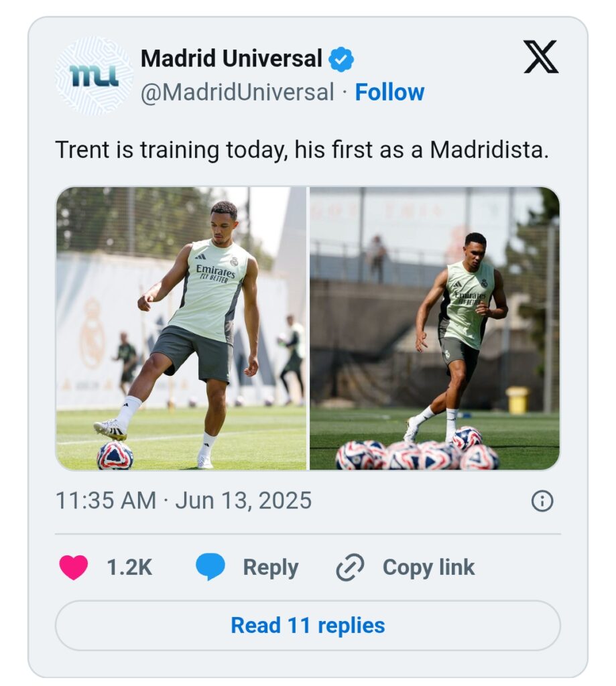Follow Madrid Universal
This screenshot has width=616, height=686.
tap(389, 92)
